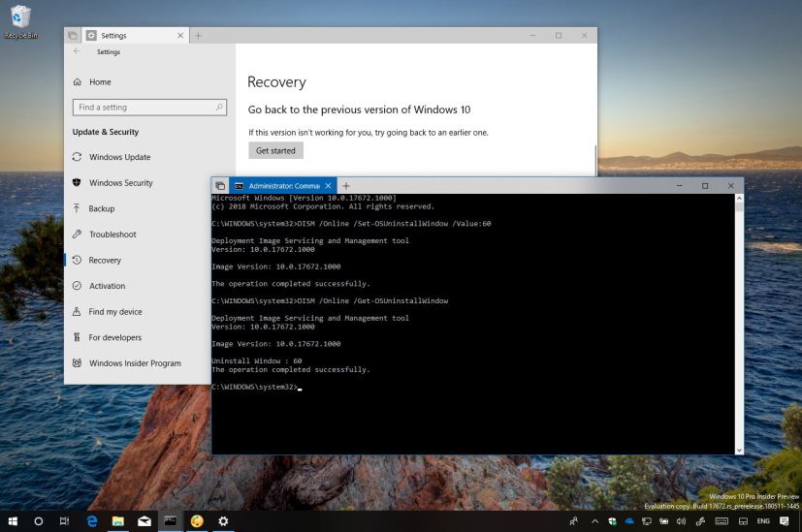This screenshot has width=802, height=532.
Task: Click scroll down arrow in Command Prompt
Action: [x=739, y=451]
